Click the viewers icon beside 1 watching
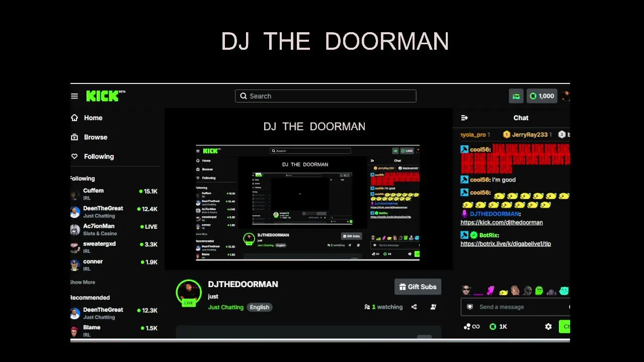Image resolution: width=644 pixels, height=362 pixels. pos(367,307)
